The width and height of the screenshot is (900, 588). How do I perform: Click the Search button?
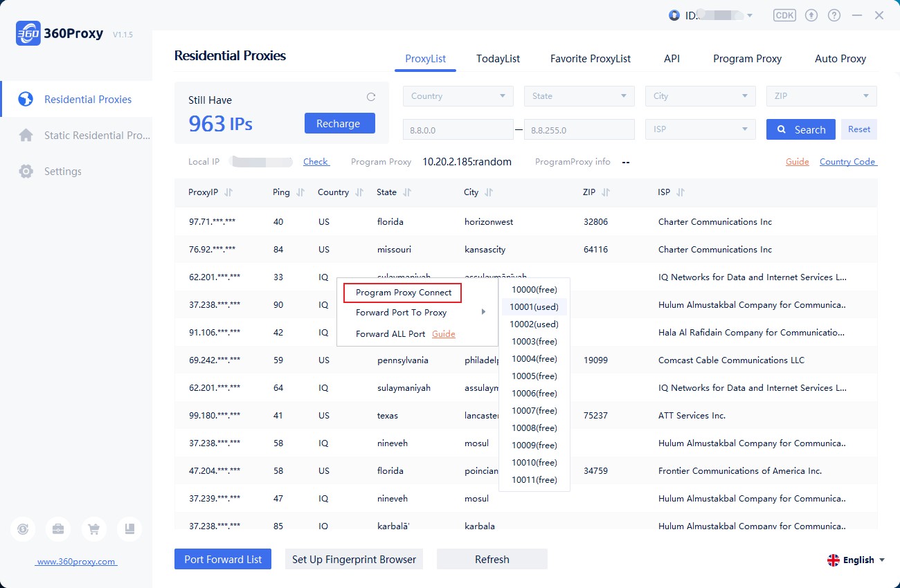point(801,129)
